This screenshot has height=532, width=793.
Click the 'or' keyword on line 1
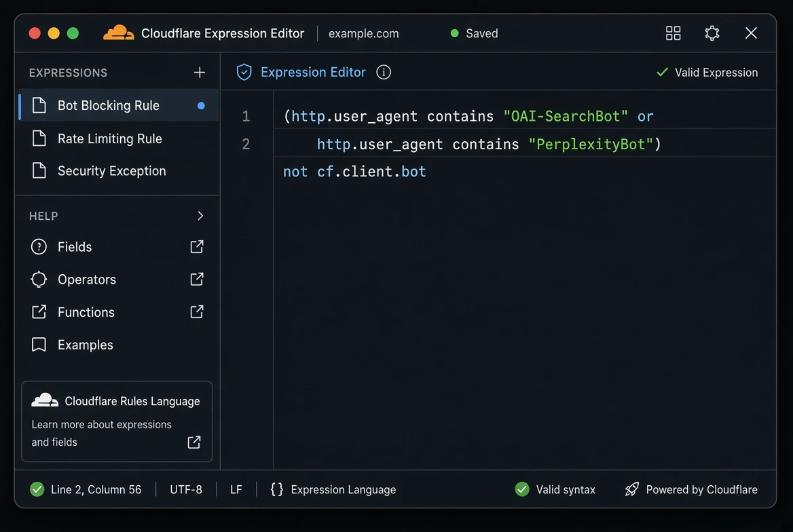(645, 116)
